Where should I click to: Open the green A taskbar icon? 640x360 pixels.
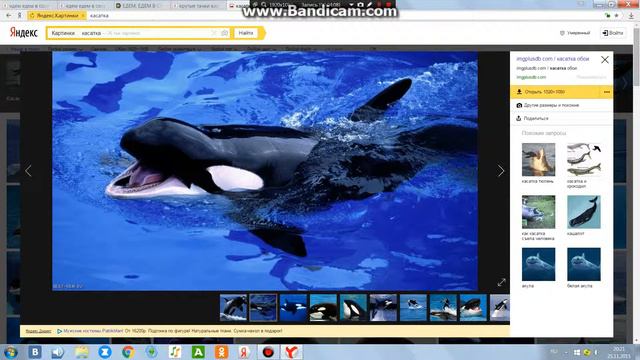point(198,352)
